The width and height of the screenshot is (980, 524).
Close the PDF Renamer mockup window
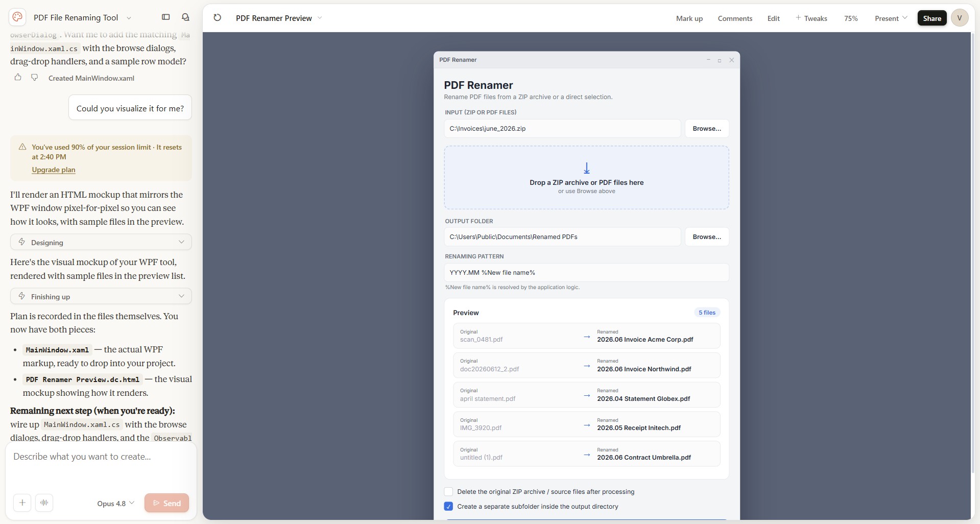tap(731, 60)
